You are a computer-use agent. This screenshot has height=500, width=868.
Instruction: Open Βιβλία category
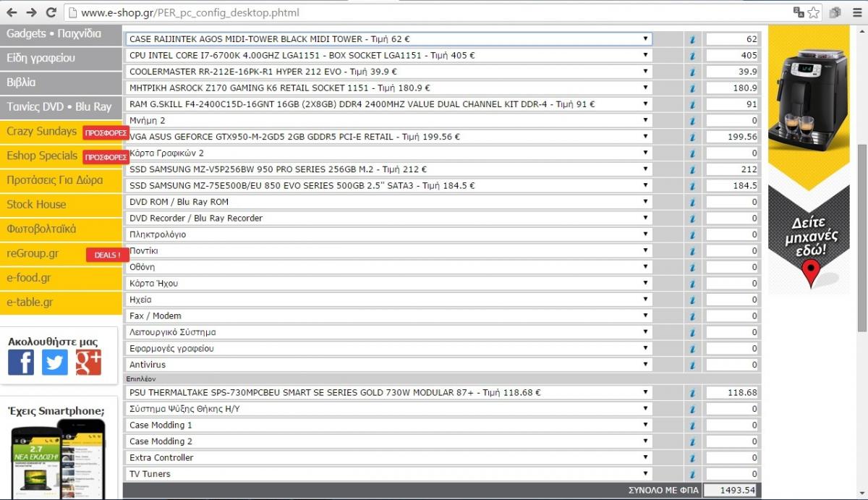pos(61,82)
